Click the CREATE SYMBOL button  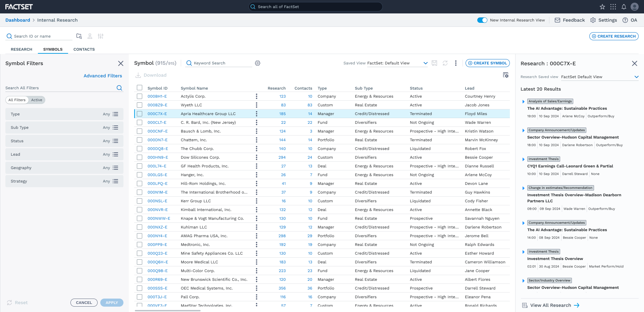pos(488,63)
